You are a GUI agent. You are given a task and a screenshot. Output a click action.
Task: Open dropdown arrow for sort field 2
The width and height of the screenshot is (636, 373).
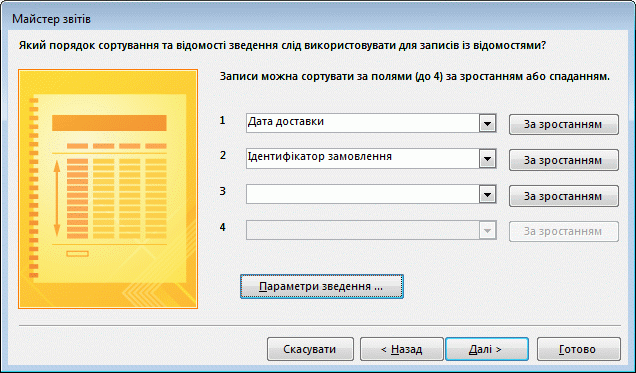tap(488, 159)
